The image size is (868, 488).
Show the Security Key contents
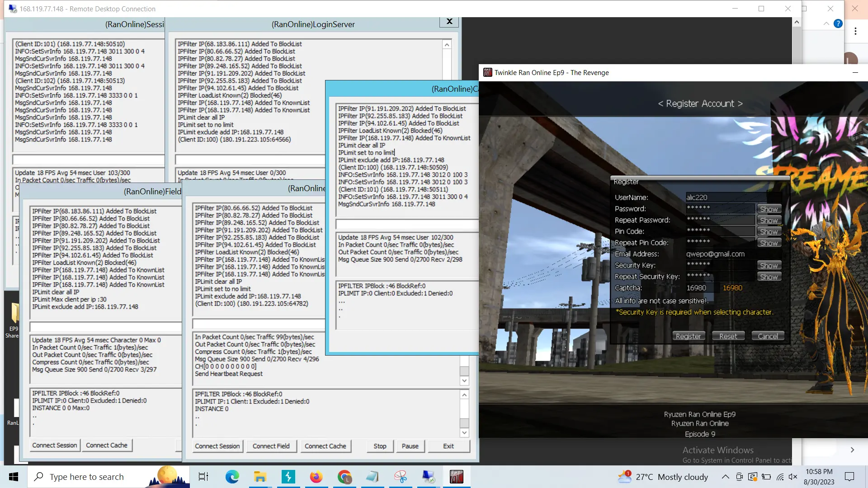pos(769,265)
